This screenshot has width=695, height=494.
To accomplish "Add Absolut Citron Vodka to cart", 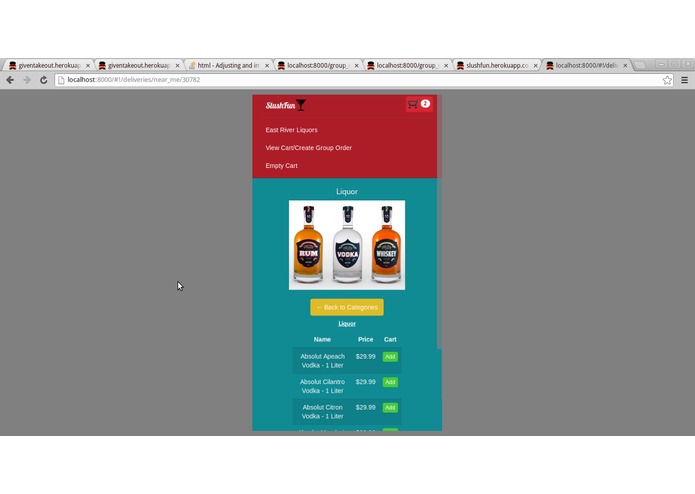I will [390, 408].
